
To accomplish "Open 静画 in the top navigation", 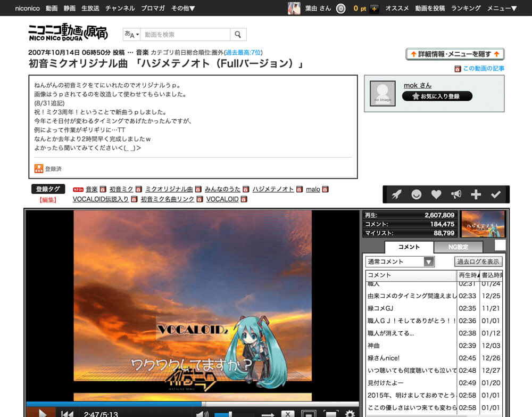I will 70,8.
